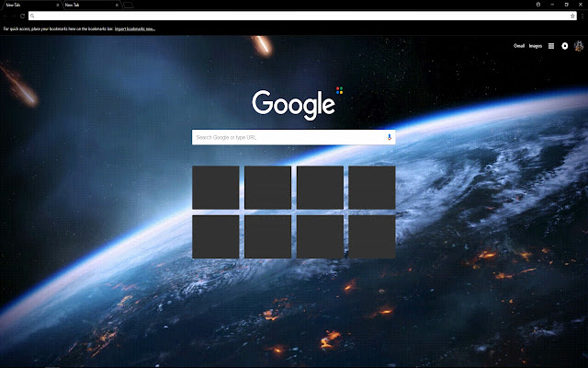The image size is (588, 368).
Task: Open the first tile in the bottom row
Action: pyautogui.click(x=216, y=236)
